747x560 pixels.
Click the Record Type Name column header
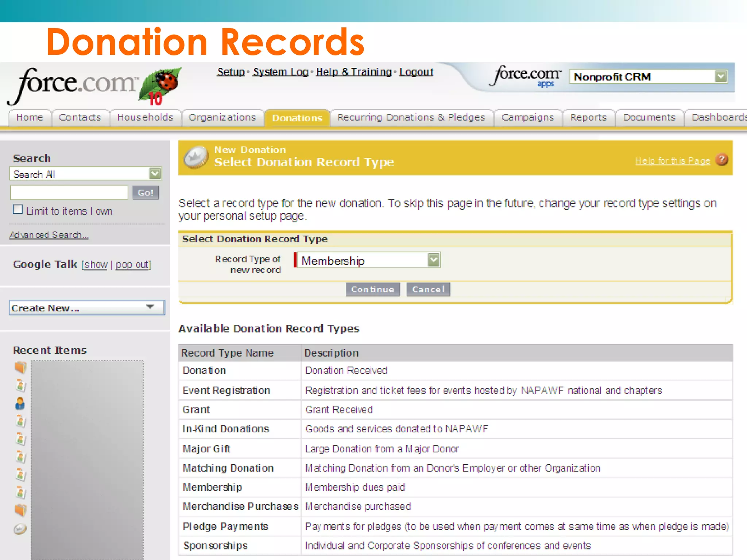[227, 353]
